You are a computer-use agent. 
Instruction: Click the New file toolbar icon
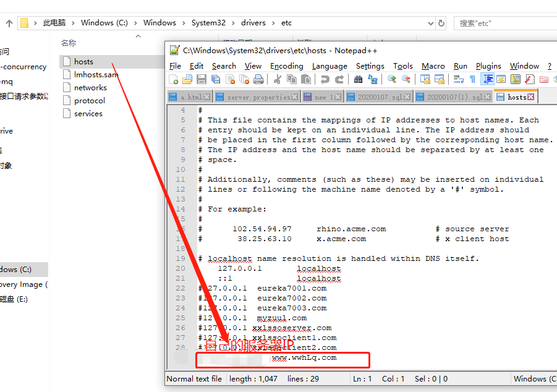pyautogui.click(x=174, y=79)
